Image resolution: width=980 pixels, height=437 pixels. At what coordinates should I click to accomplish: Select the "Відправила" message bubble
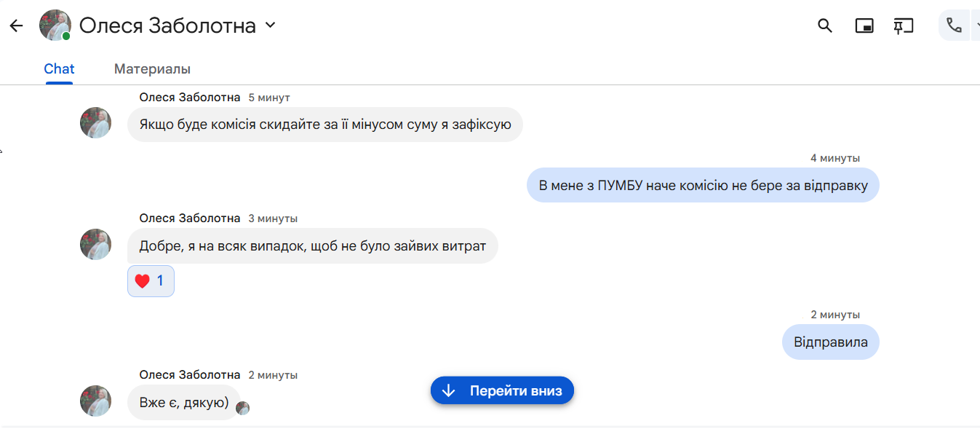click(830, 342)
